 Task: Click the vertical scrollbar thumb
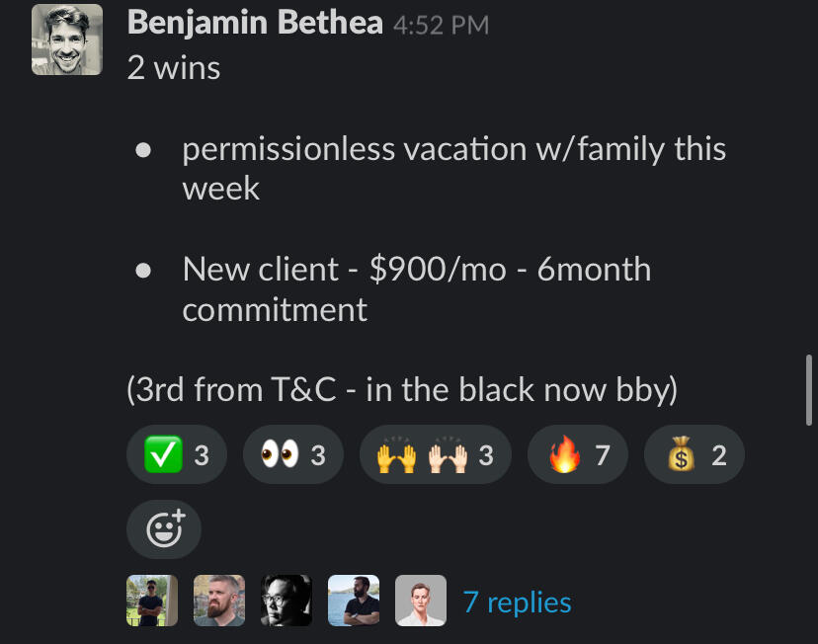pos(809,390)
